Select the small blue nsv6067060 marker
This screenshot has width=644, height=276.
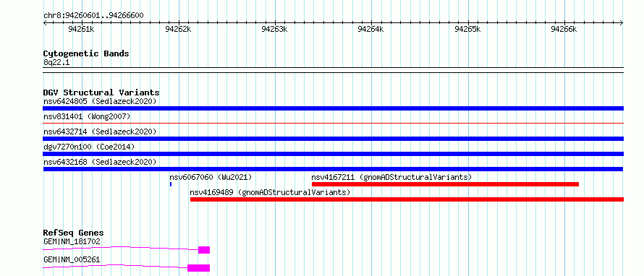(x=171, y=184)
